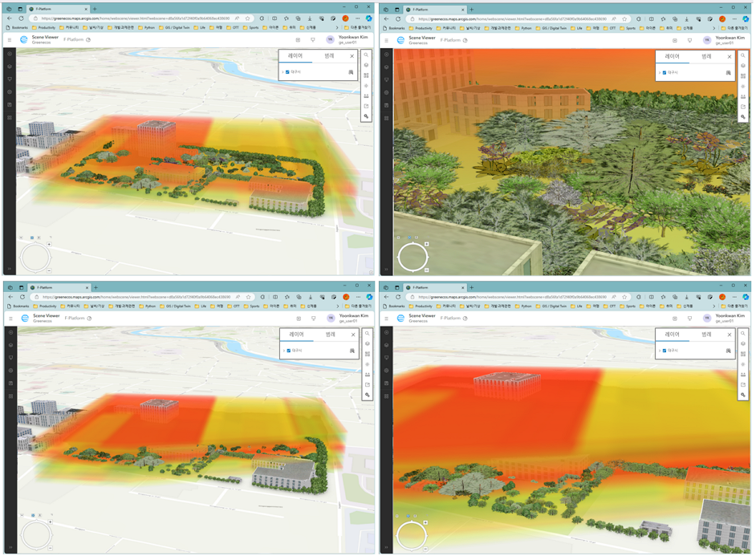
Task: Switch to the 범례 tab in the bottom-right window
Action: point(706,334)
